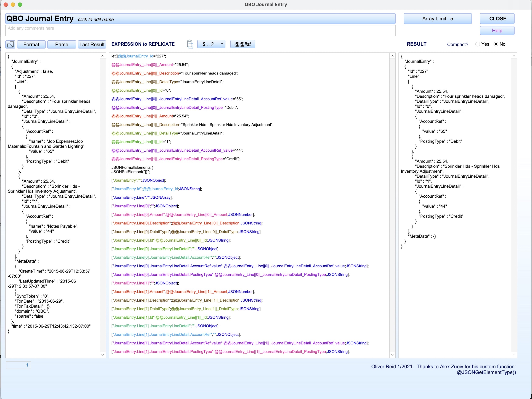Click up arrow of expression panel scrollbar
This screenshot has width=532, height=399.
392,56
